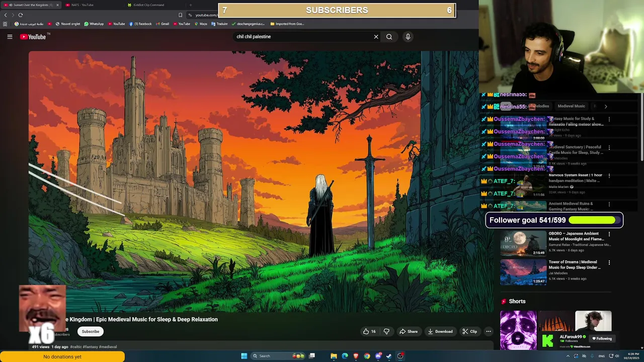Click the #medieval hashtag
The height and width of the screenshot is (362, 644).
click(x=108, y=347)
